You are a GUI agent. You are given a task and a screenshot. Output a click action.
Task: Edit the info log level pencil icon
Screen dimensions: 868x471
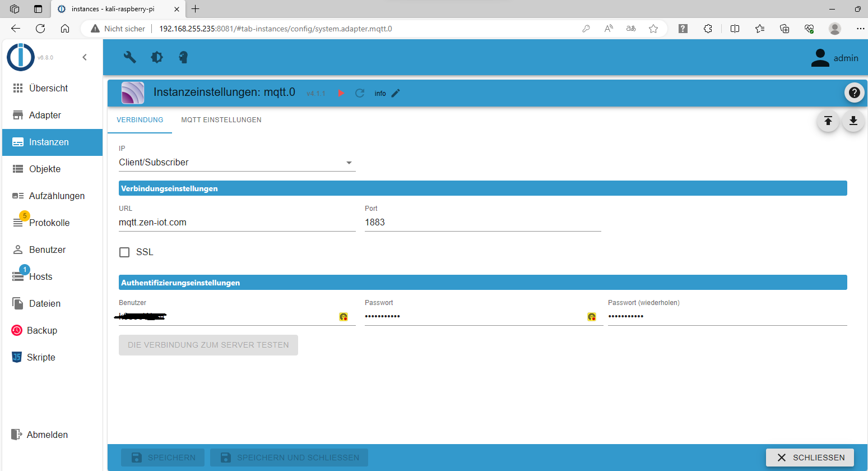[396, 93]
